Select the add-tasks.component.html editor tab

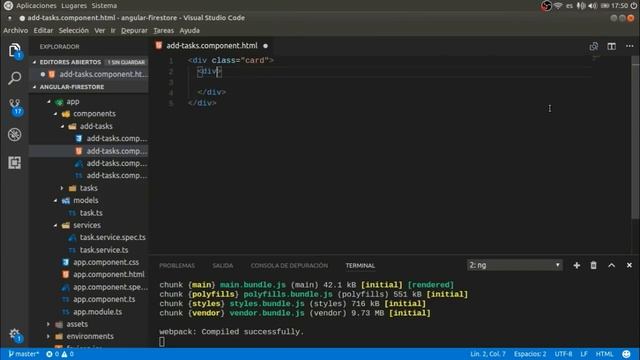click(x=212, y=46)
